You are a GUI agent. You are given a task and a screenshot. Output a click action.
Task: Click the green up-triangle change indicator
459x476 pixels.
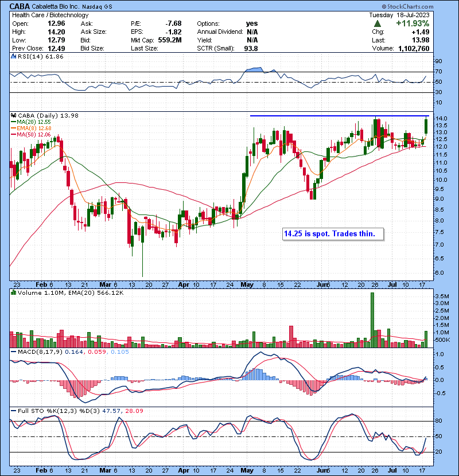pyautogui.click(x=378, y=24)
